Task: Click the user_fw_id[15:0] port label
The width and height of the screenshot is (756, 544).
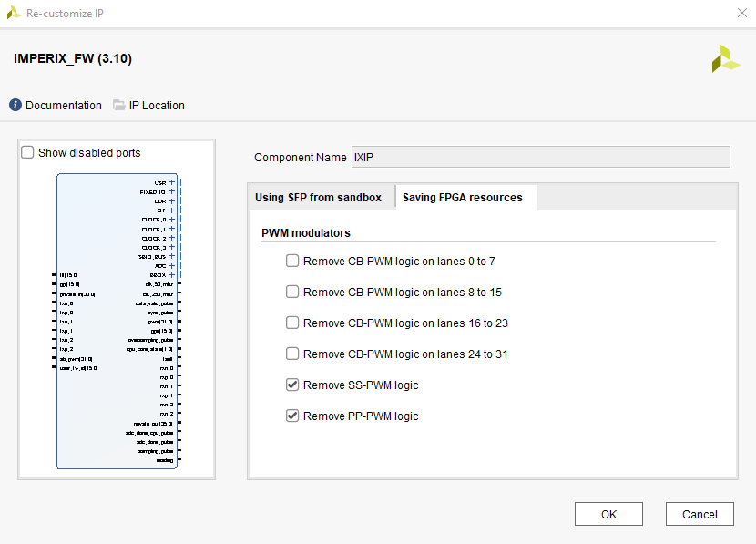Action: tap(78, 368)
